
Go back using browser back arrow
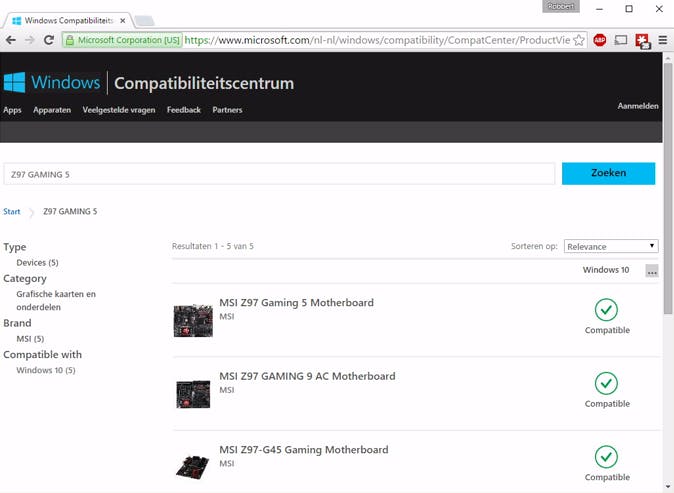click(x=11, y=40)
